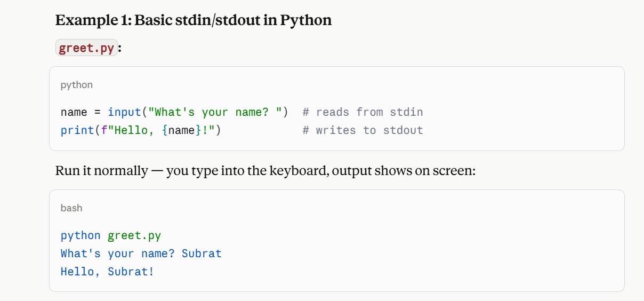
Task: Click the "Hello, Subrat!" output line
Action: click(108, 272)
